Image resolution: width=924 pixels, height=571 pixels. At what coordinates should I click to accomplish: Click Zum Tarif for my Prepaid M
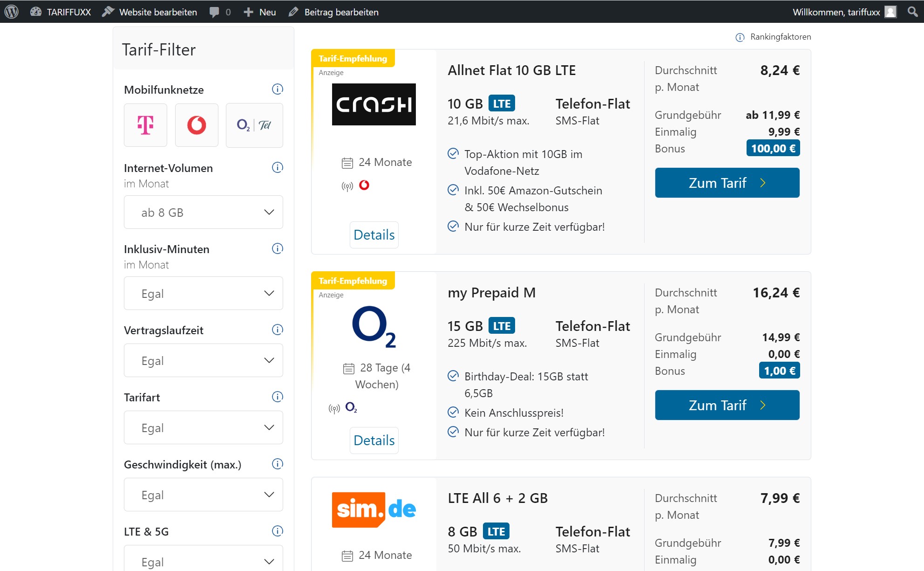727,405
